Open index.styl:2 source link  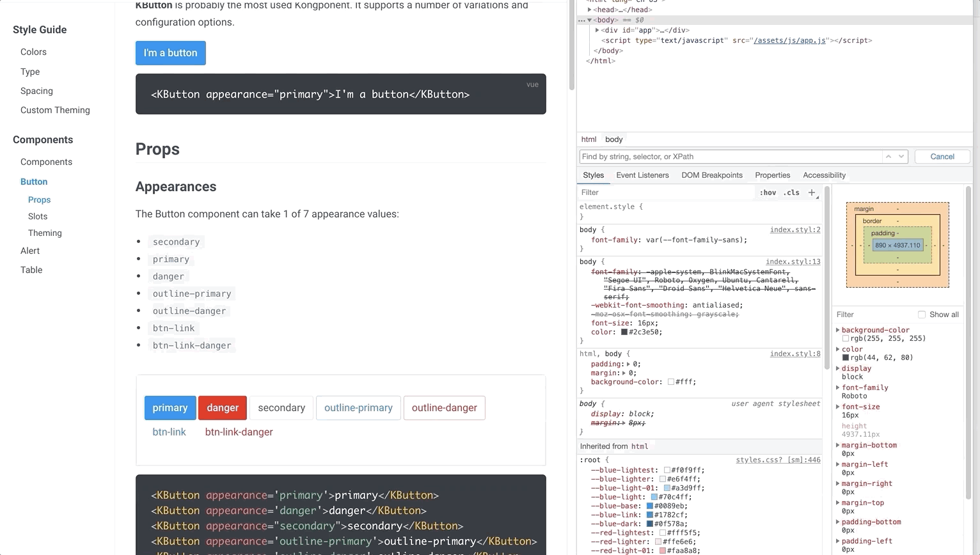(795, 230)
